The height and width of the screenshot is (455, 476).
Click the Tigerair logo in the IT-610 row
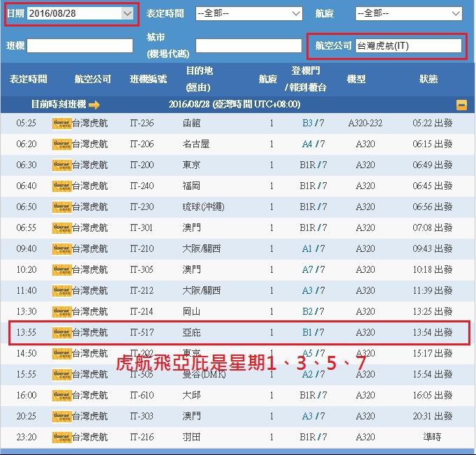[62, 396]
